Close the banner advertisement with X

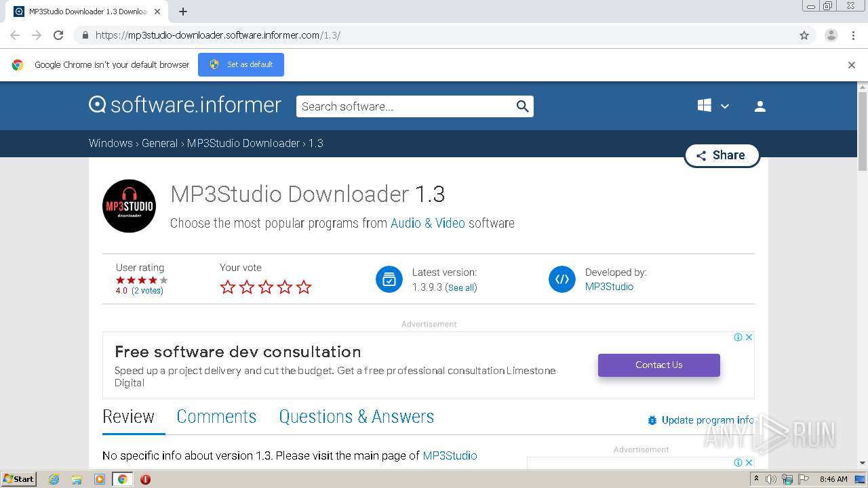pyautogui.click(x=749, y=337)
